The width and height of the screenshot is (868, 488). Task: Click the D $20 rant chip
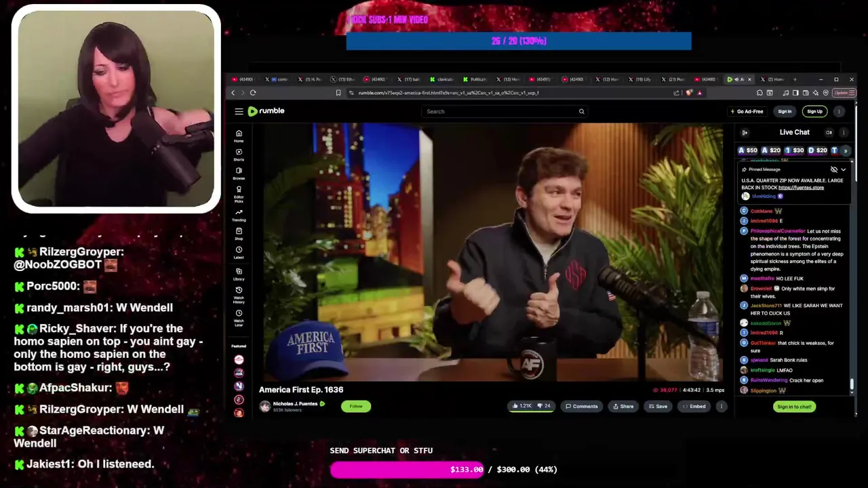(x=818, y=150)
